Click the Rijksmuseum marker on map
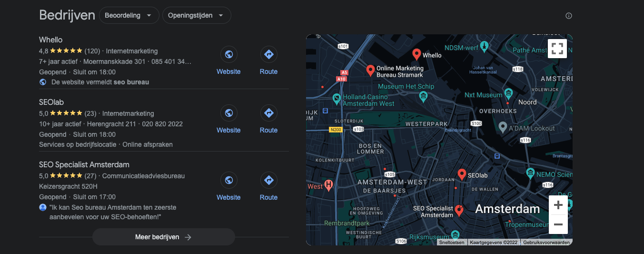 point(455,234)
